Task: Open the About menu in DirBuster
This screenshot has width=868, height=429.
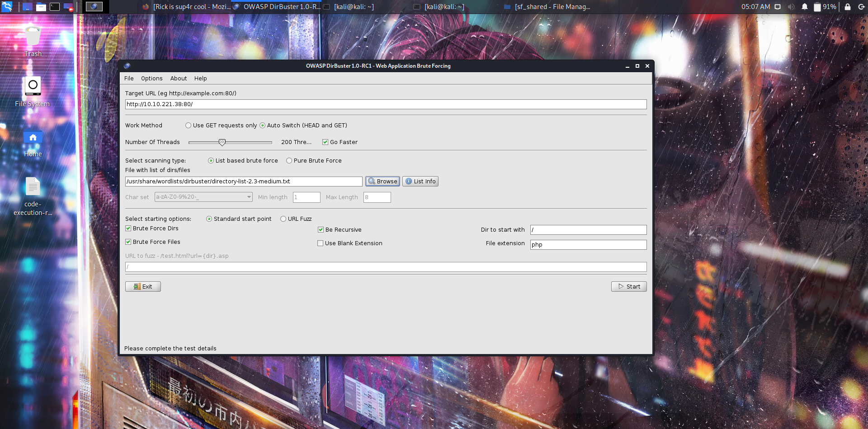Action: click(x=179, y=79)
